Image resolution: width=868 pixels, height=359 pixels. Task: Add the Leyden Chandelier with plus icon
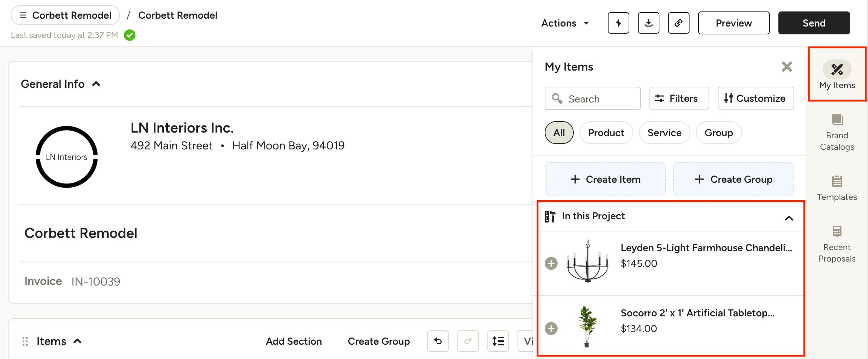(551, 263)
